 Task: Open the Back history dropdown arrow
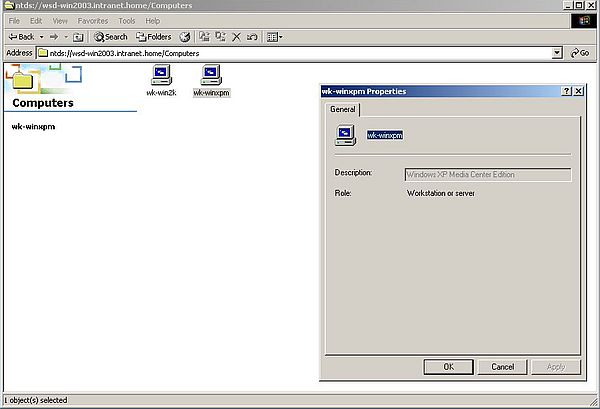pos(41,37)
